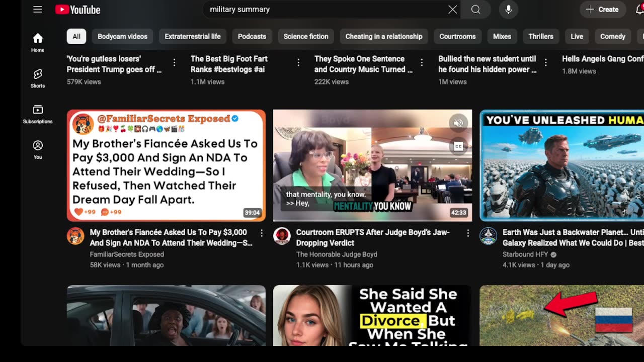Open title Courtroom ERUPTS After Judge Boyd's
The image size is (644, 362).
click(x=373, y=238)
